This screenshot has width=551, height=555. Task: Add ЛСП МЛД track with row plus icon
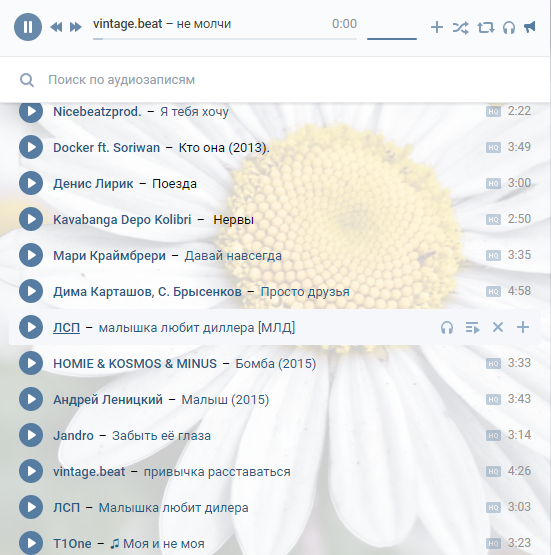[523, 327]
